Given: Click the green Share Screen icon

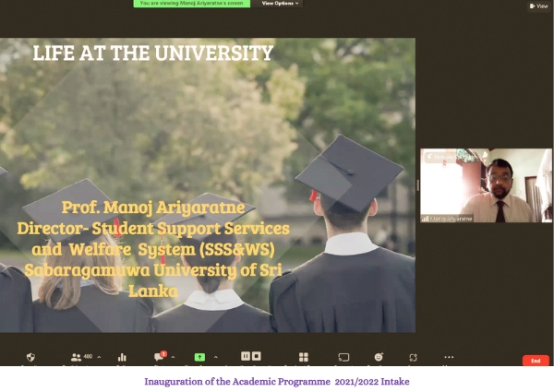Looking at the screenshot, I should pyautogui.click(x=199, y=357).
